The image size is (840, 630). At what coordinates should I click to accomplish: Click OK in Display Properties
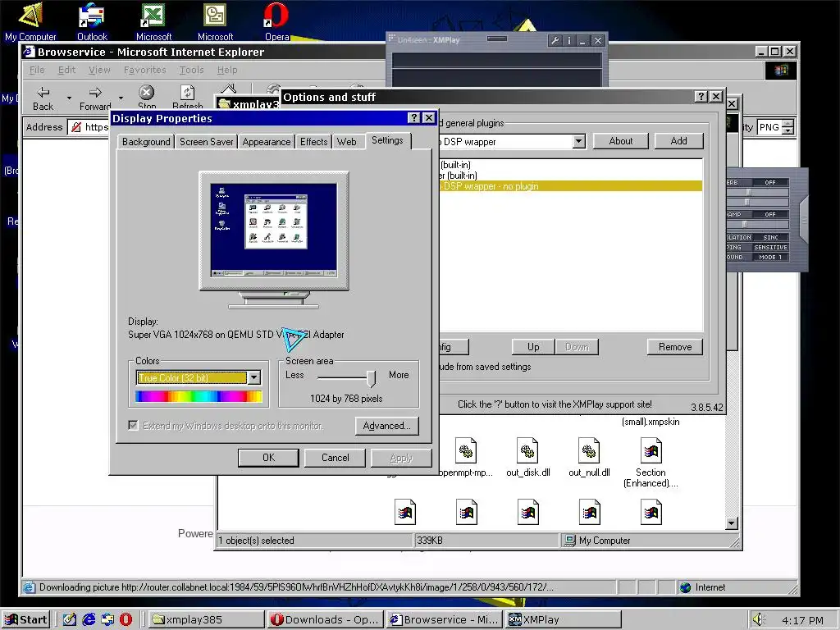tap(268, 458)
